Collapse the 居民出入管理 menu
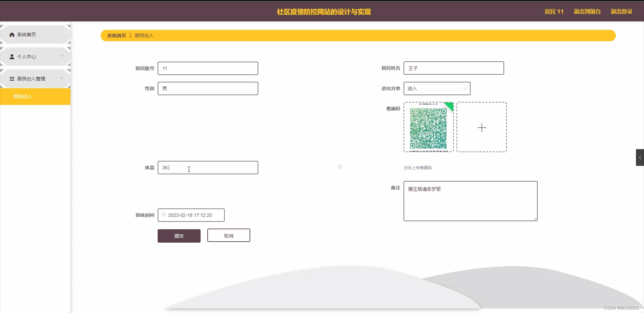 point(35,79)
